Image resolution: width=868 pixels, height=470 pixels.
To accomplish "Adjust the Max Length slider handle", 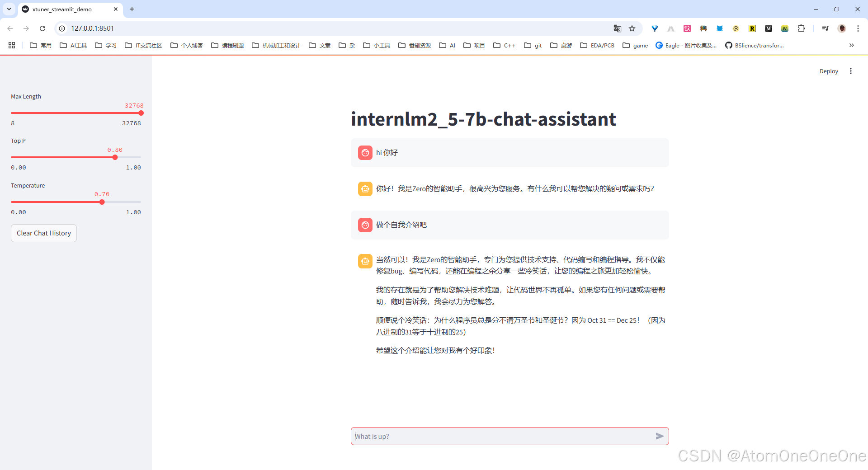I will [x=141, y=113].
